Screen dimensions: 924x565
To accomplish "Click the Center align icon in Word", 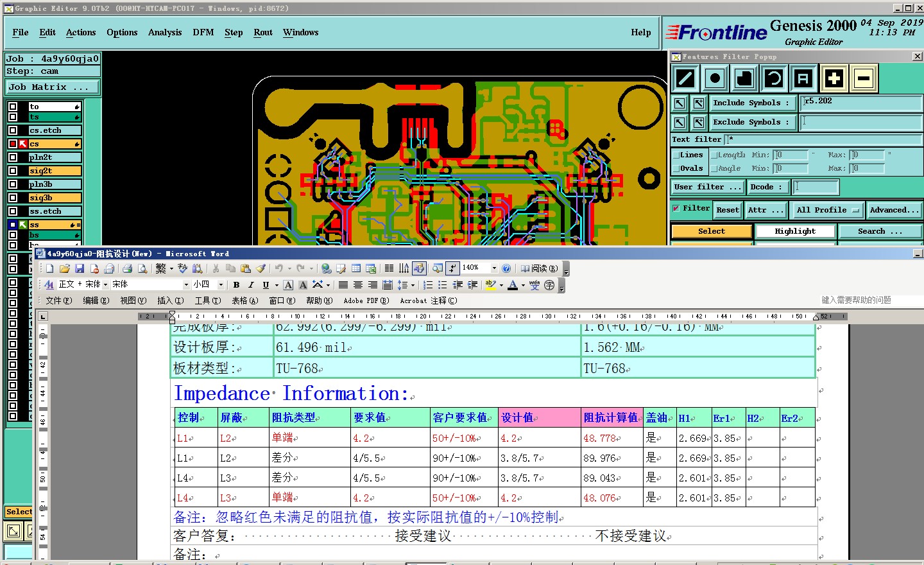I will [x=358, y=285].
